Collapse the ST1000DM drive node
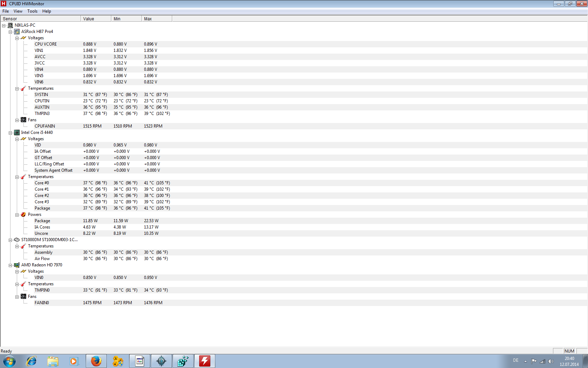This screenshot has width=588, height=368. pyautogui.click(x=10, y=240)
